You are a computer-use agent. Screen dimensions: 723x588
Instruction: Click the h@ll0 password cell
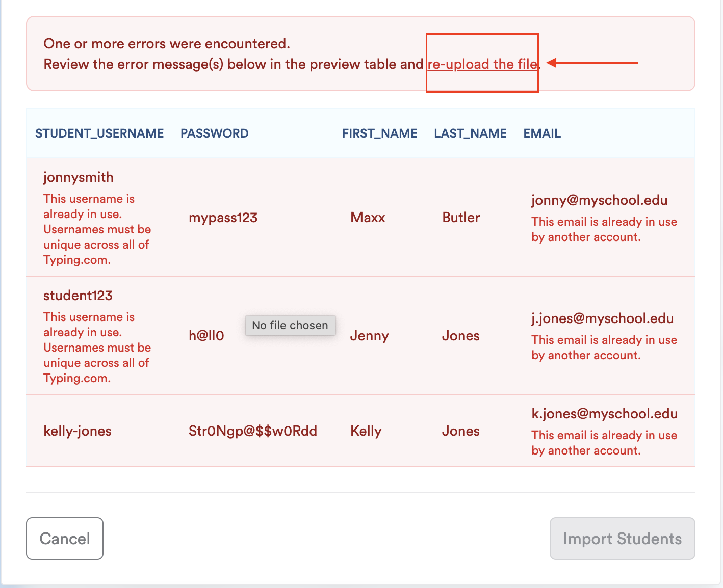click(206, 336)
